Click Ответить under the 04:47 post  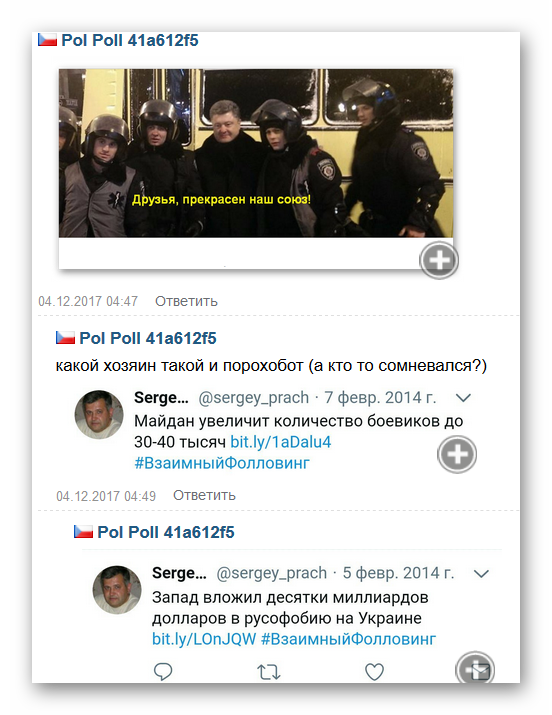point(186,301)
